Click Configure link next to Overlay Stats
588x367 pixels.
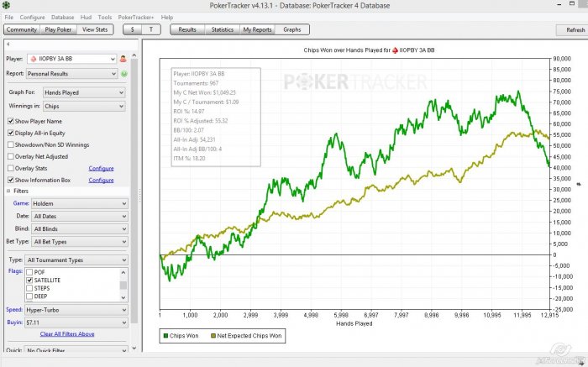tap(102, 168)
